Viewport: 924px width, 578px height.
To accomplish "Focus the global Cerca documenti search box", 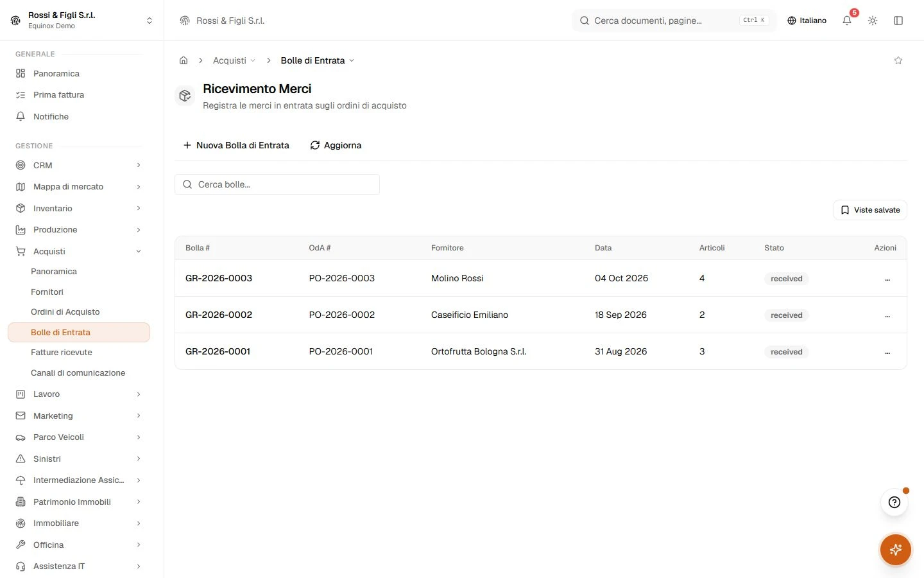I will [674, 21].
